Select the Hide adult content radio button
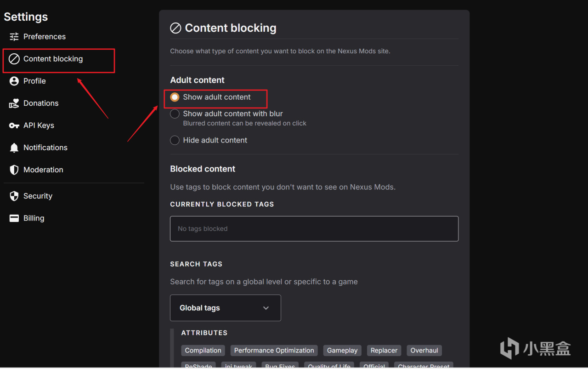Viewport: 588px width, 369px height. click(x=175, y=140)
